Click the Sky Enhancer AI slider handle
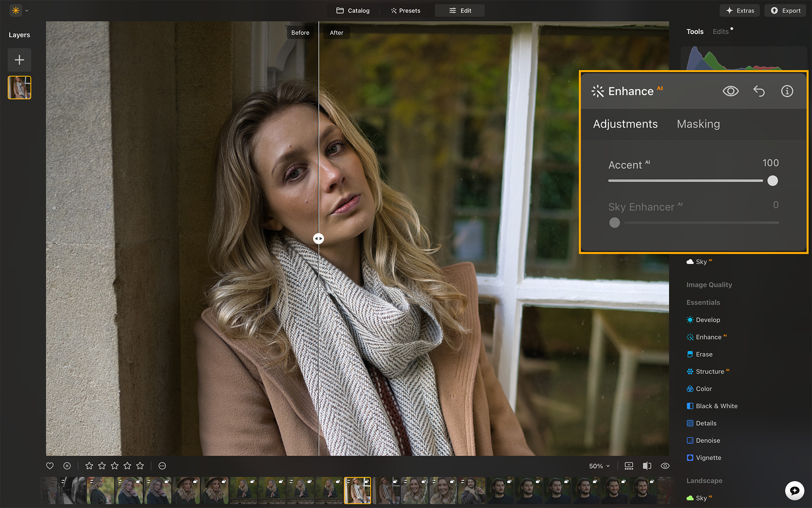Image resolution: width=812 pixels, height=508 pixels. tap(615, 223)
